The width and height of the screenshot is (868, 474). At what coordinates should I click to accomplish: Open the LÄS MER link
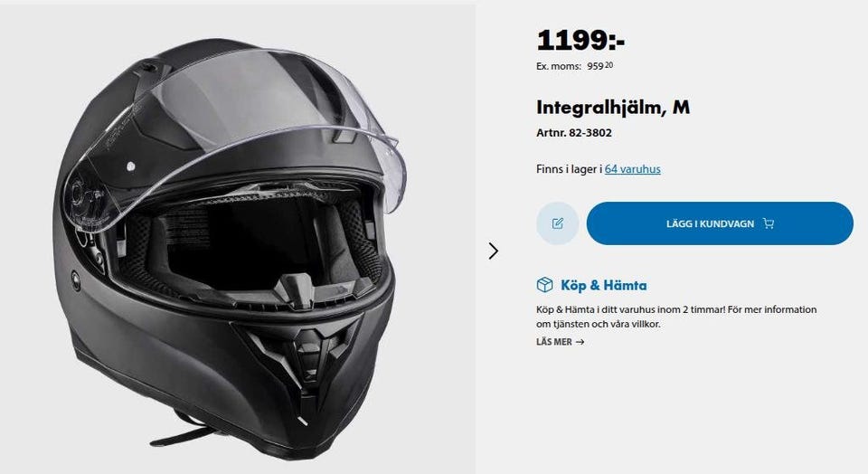pyautogui.click(x=560, y=342)
